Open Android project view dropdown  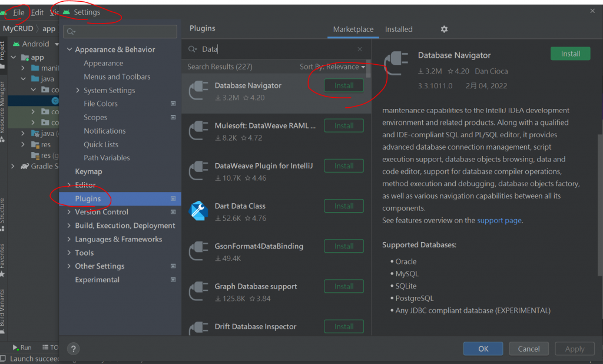click(x=57, y=44)
